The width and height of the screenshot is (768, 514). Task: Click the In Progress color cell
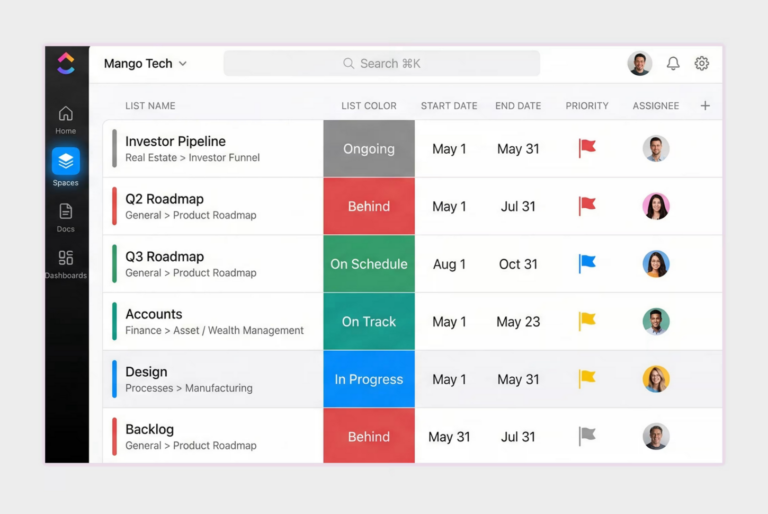(x=369, y=379)
